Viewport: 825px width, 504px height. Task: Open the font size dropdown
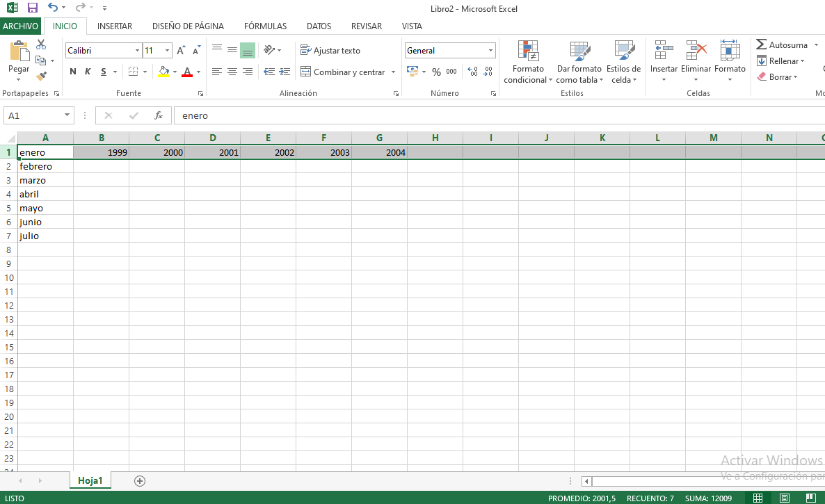pos(168,51)
